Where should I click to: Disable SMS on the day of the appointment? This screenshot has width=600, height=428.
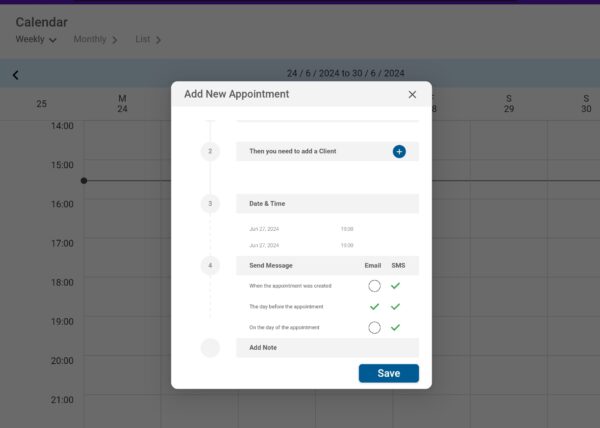395,327
